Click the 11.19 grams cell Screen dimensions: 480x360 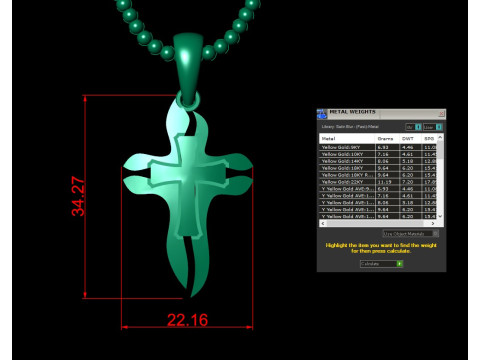pyautogui.click(x=387, y=182)
